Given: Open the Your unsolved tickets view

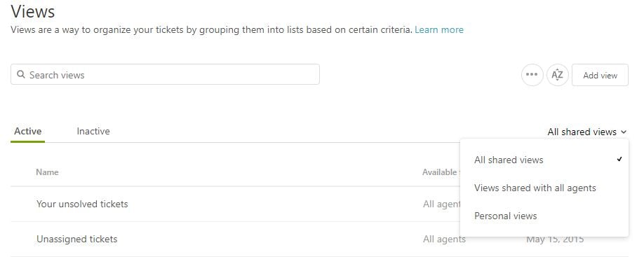Looking at the screenshot, I should tap(82, 204).
